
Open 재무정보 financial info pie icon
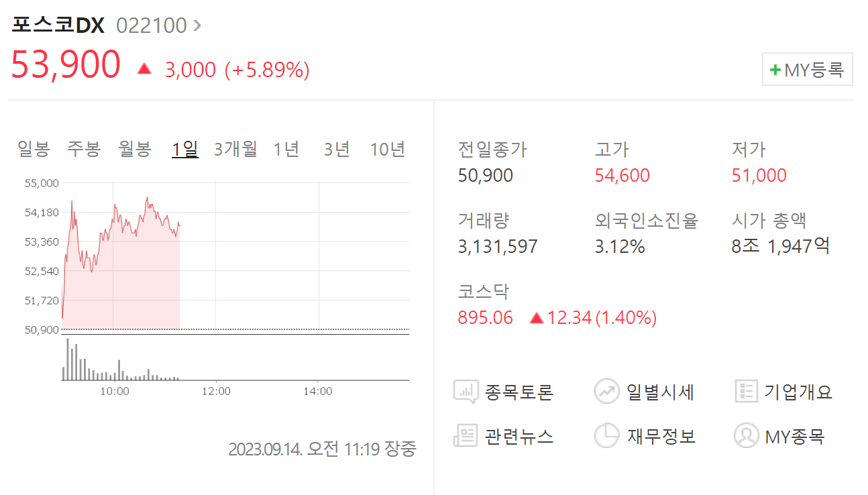point(607,436)
